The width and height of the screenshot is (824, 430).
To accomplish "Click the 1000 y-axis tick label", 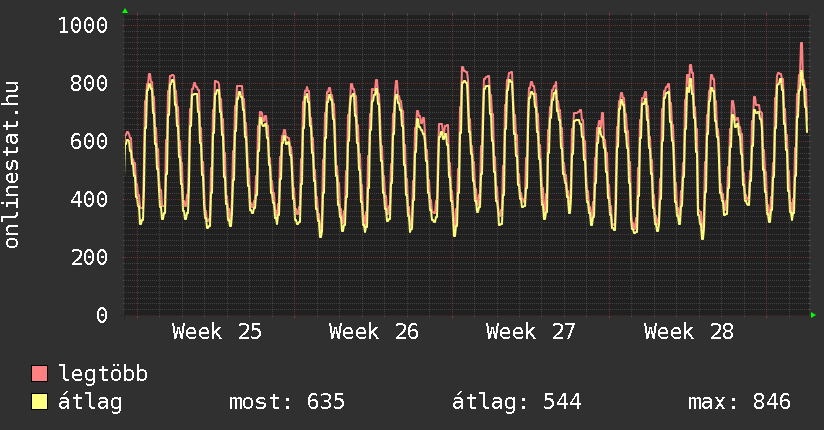I will [83, 25].
